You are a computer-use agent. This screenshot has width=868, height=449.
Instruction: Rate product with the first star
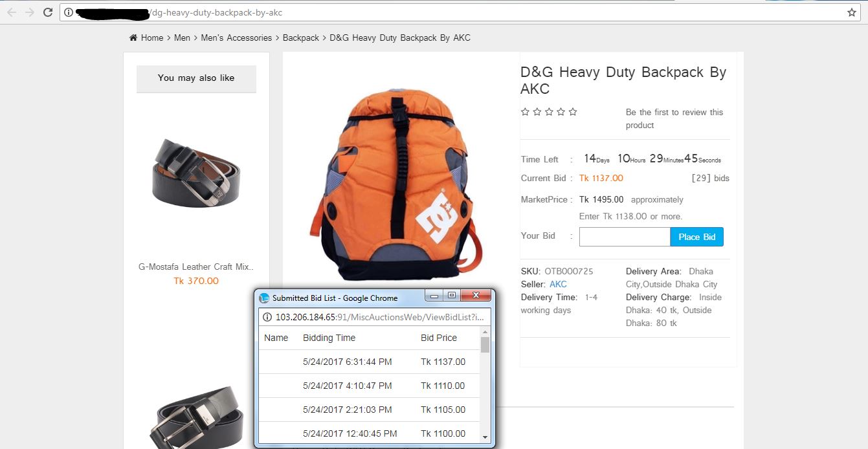pyautogui.click(x=526, y=112)
